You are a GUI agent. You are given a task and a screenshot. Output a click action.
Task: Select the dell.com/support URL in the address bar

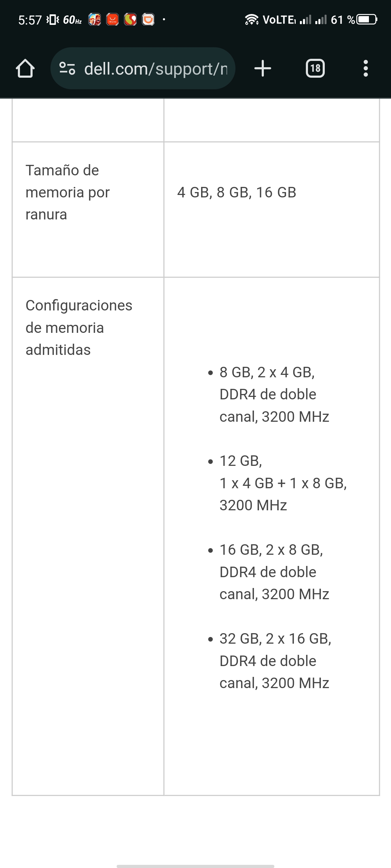(155, 69)
